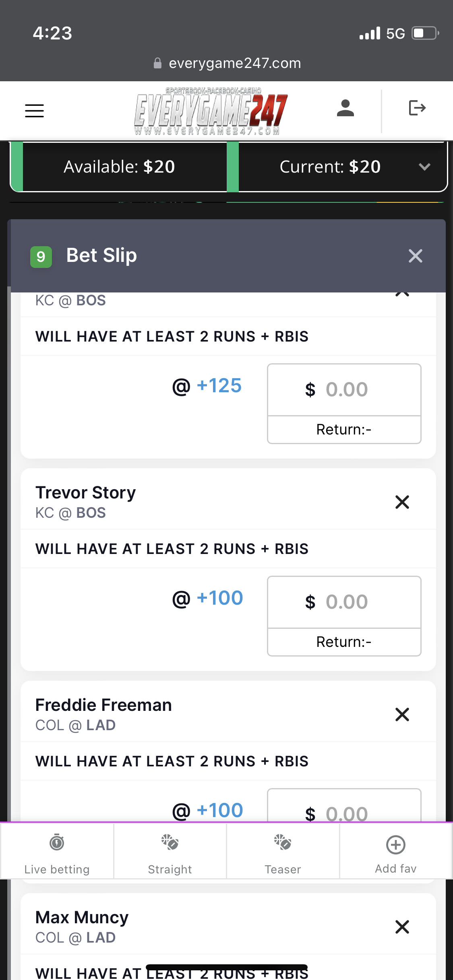Remove Freddie Freeman bet from slip
Image resolution: width=453 pixels, height=980 pixels.
coord(402,714)
